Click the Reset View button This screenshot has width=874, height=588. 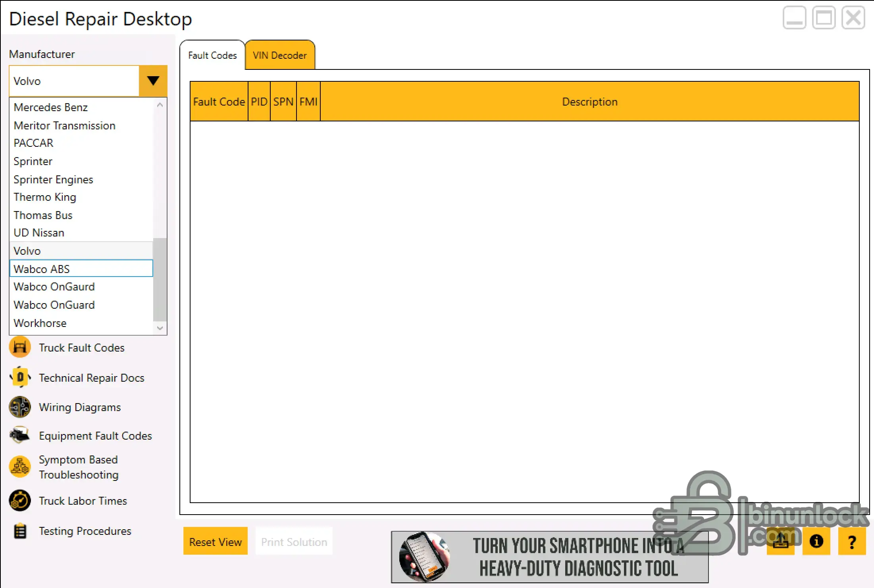216,541
